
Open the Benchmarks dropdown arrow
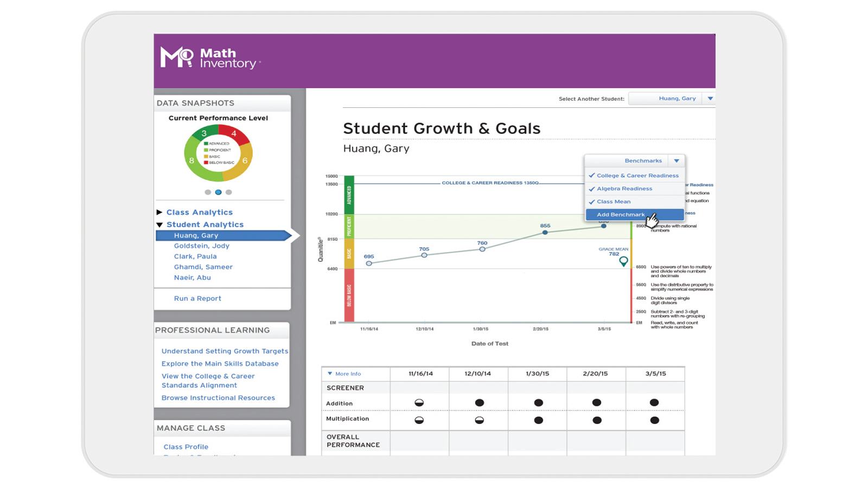677,160
